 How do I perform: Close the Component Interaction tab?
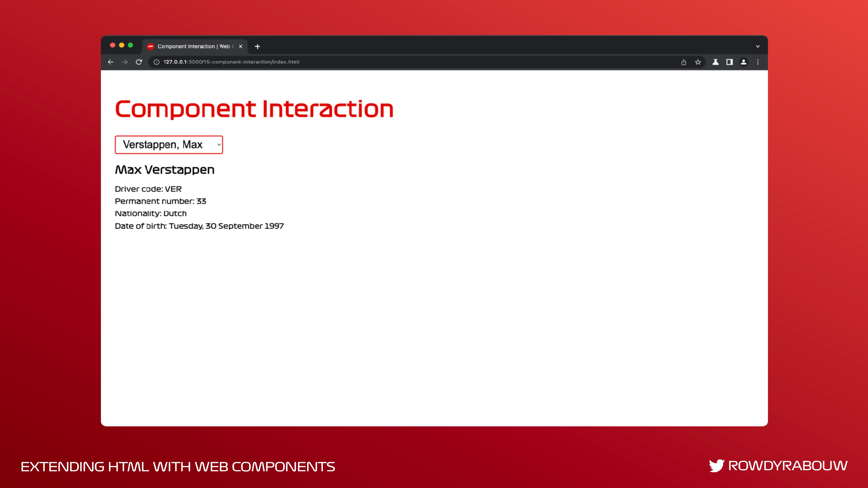coord(241,46)
